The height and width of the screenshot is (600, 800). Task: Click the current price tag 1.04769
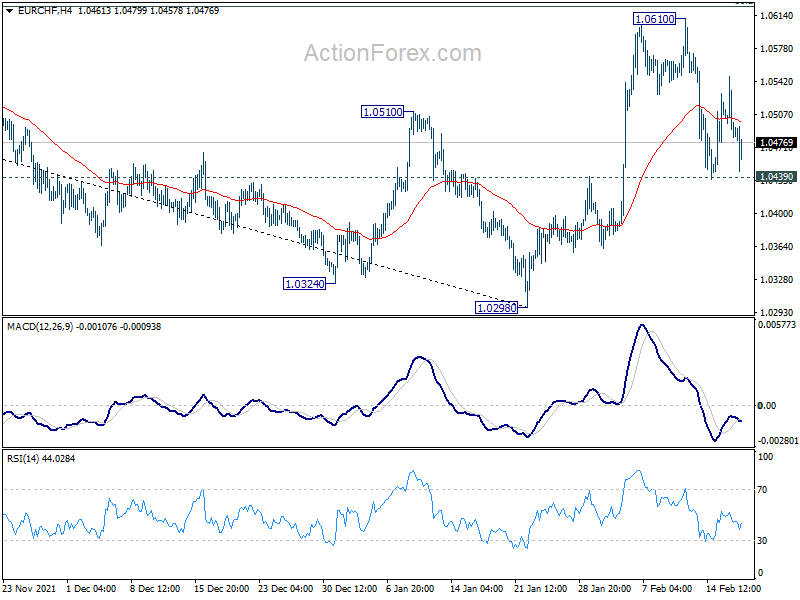776,142
